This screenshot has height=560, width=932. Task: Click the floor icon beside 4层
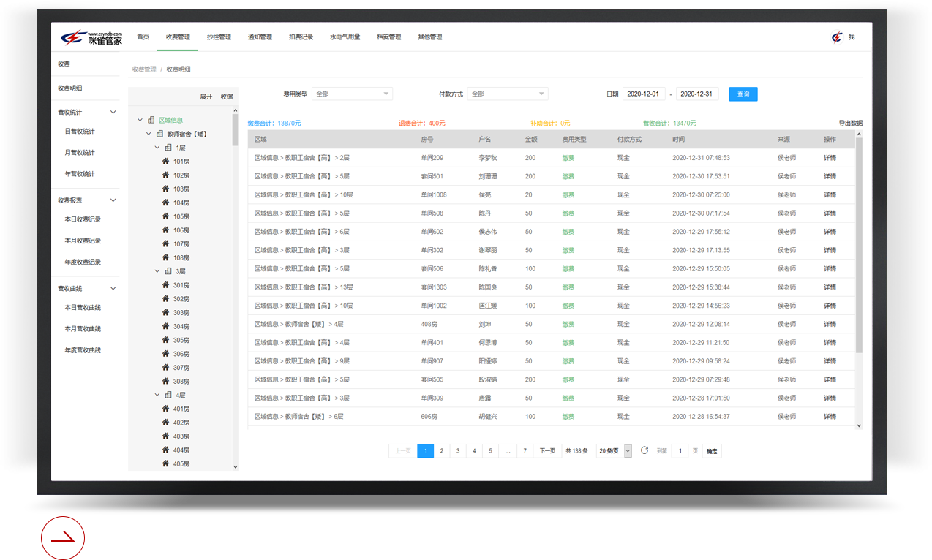pyautogui.click(x=168, y=395)
